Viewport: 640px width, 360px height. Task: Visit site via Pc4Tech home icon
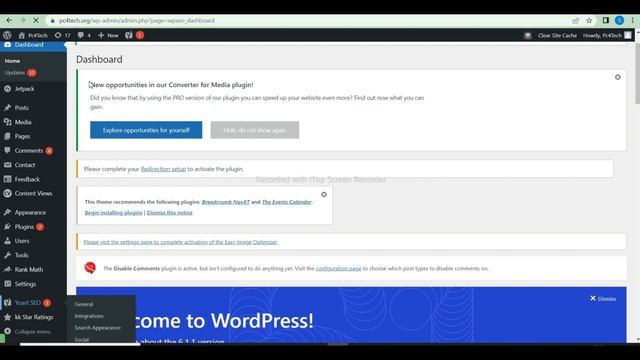[33, 36]
